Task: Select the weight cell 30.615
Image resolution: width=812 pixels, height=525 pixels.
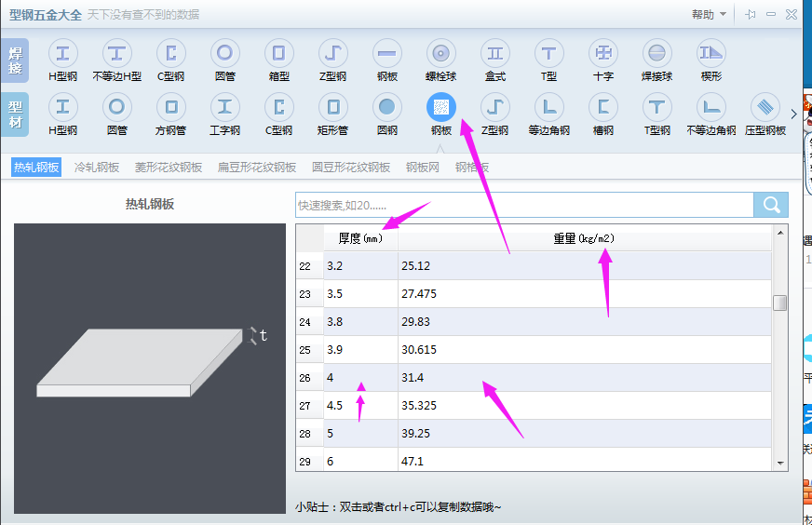Action: [585, 350]
